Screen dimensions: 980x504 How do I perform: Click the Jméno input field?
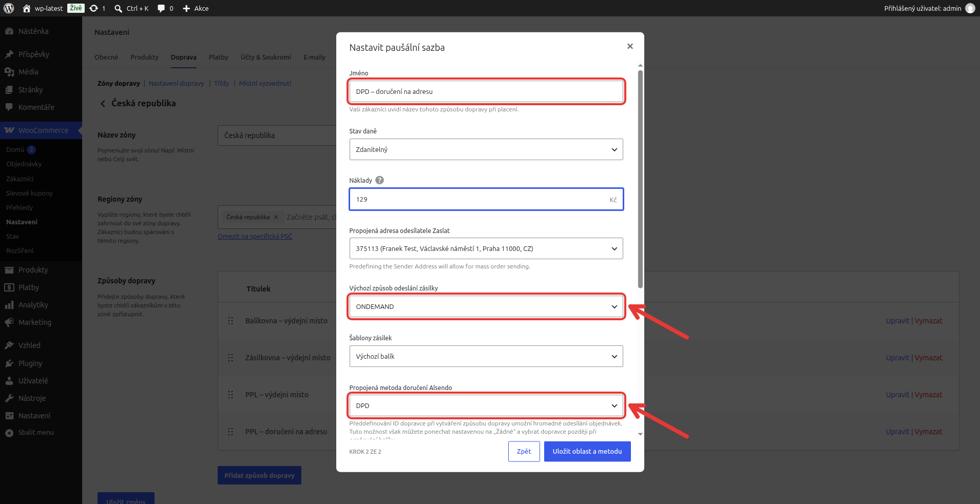486,91
